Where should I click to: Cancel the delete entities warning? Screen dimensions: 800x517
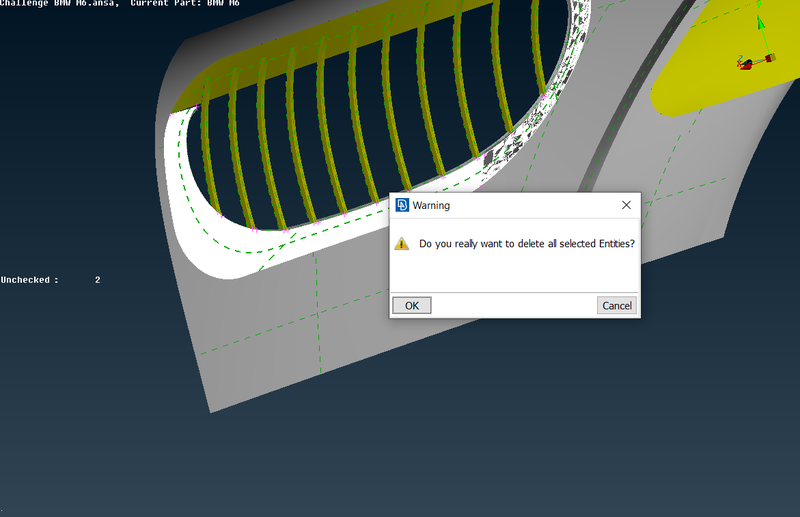coord(616,305)
